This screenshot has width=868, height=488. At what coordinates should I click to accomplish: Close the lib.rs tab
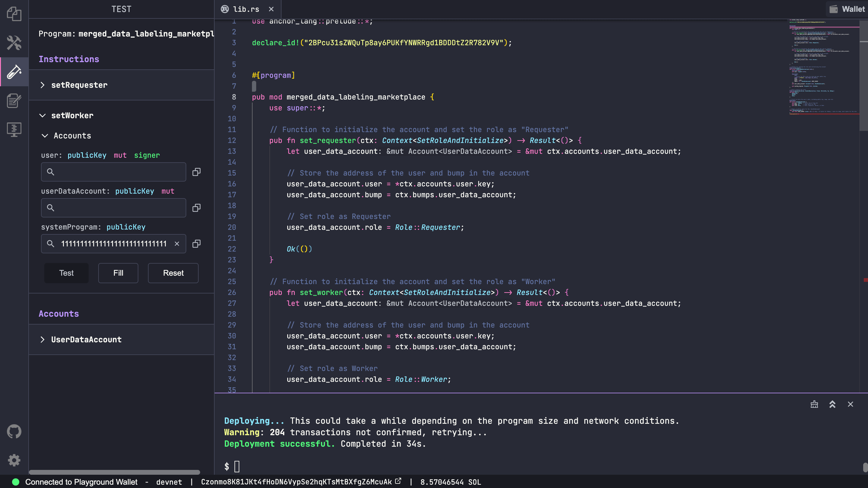tap(271, 9)
